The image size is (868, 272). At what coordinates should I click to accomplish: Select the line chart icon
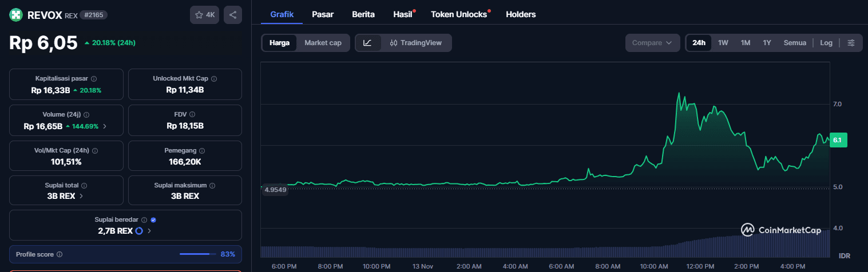click(368, 43)
